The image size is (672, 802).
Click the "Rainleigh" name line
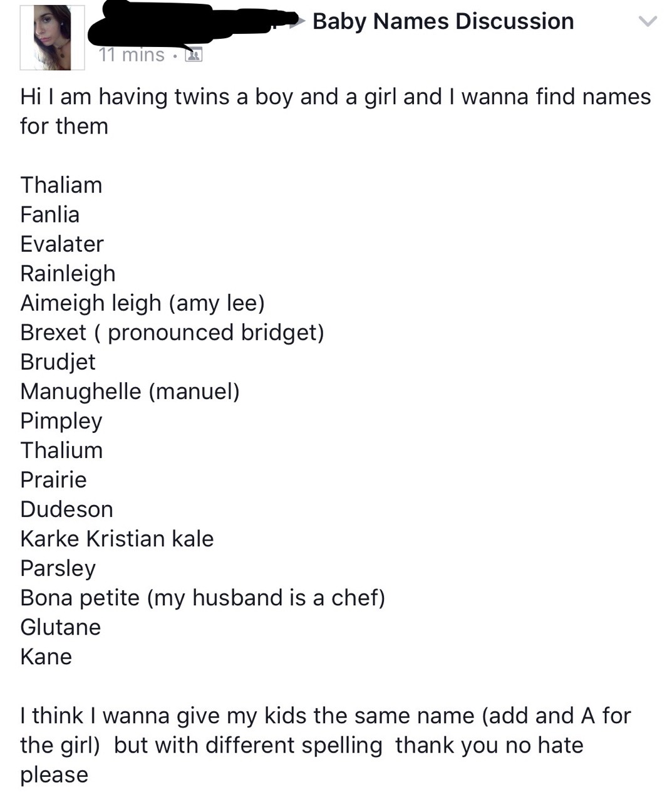(x=68, y=273)
